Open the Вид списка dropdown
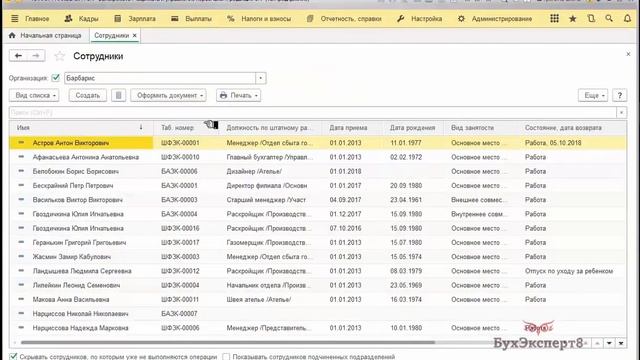The height and width of the screenshot is (360, 640). point(34,96)
